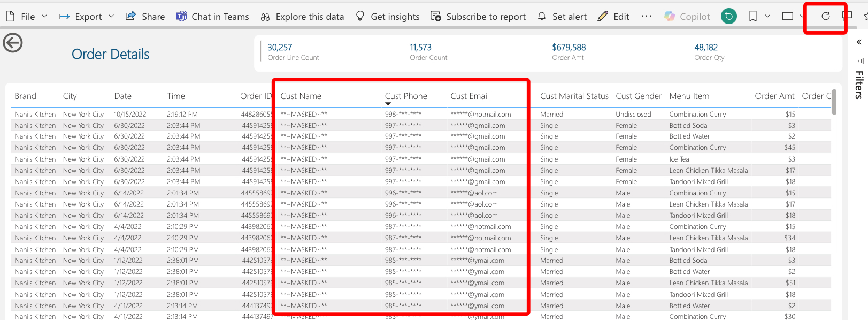Sort by the City column header
Screen dimensions: 868x320
(x=70, y=96)
